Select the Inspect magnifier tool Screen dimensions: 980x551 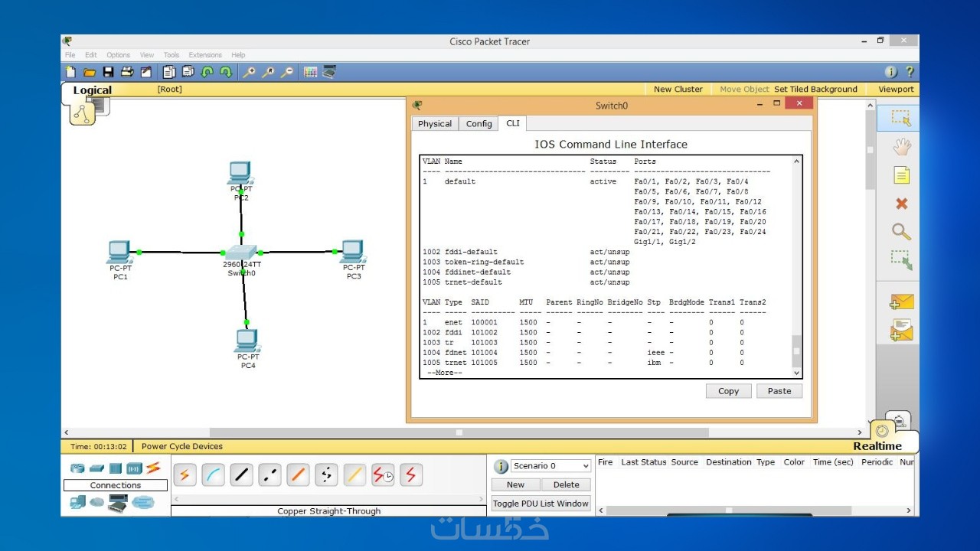coord(901,232)
